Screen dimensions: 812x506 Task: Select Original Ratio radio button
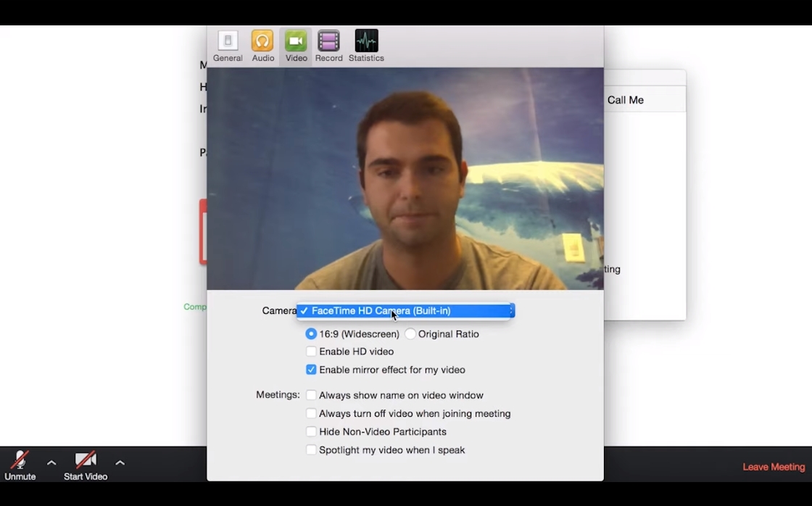click(410, 334)
